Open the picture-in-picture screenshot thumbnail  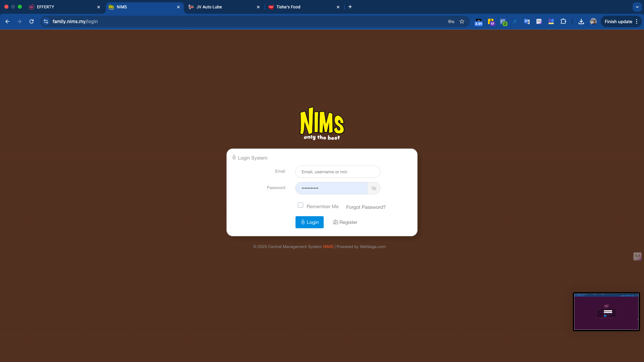(x=606, y=312)
